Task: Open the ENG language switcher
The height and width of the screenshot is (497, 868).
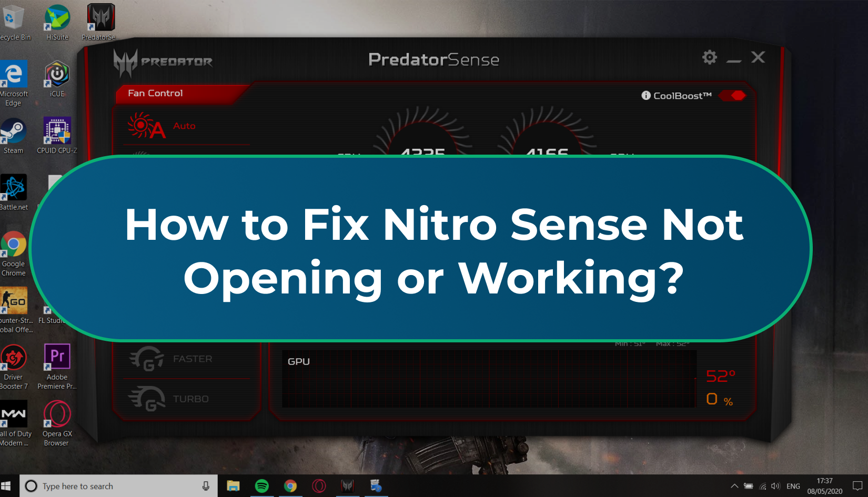Action: pos(793,486)
